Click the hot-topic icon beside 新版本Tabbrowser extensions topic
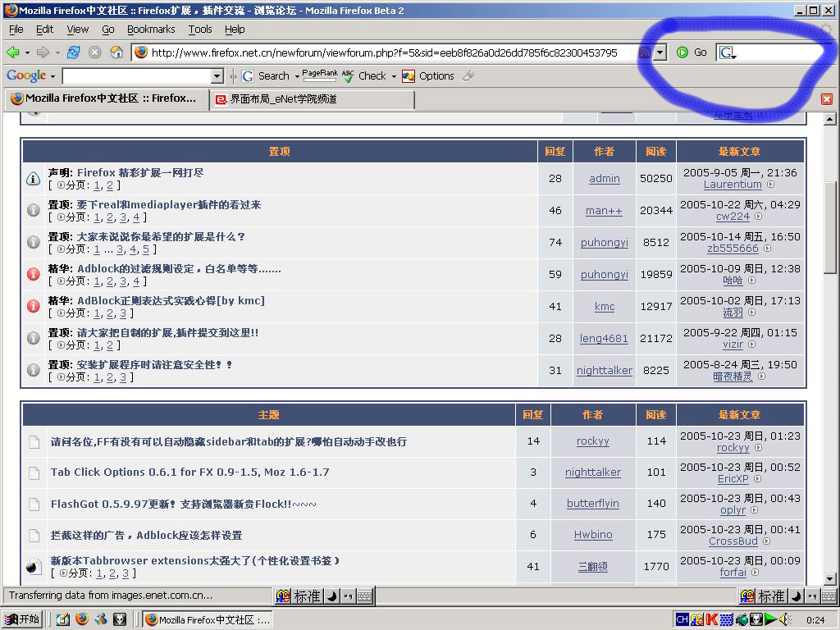 click(x=33, y=567)
